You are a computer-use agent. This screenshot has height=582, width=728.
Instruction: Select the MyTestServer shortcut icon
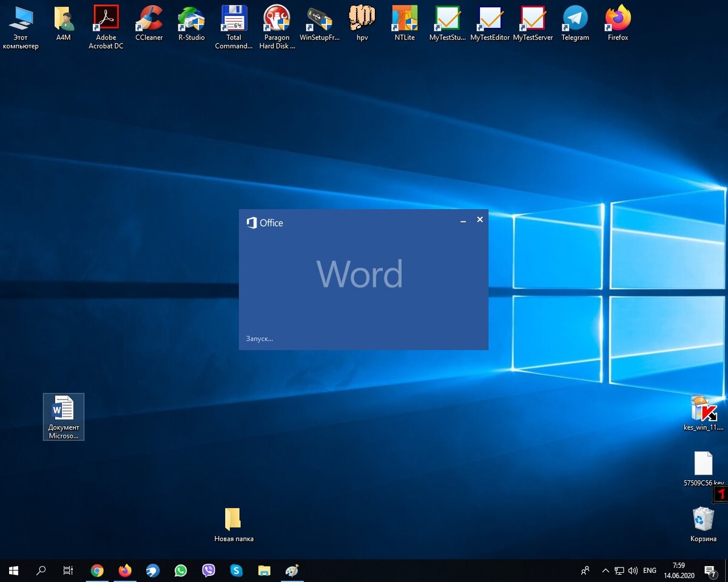533,24
